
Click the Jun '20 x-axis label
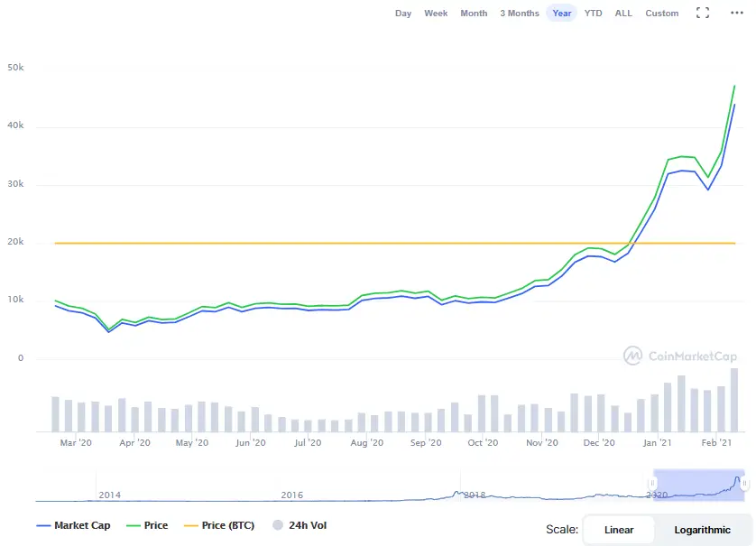click(x=250, y=442)
